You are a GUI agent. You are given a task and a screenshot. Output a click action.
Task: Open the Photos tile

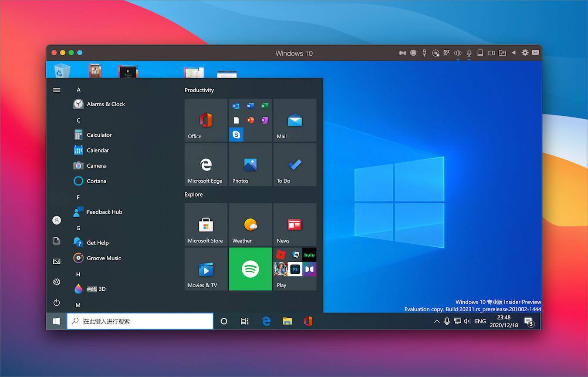(250, 165)
